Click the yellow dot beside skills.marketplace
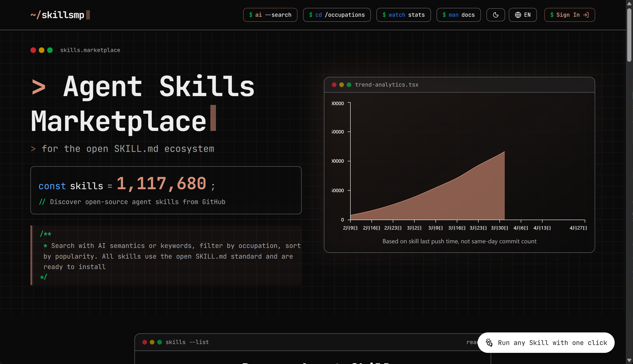This screenshot has height=364, width=633. coord(42,50)
